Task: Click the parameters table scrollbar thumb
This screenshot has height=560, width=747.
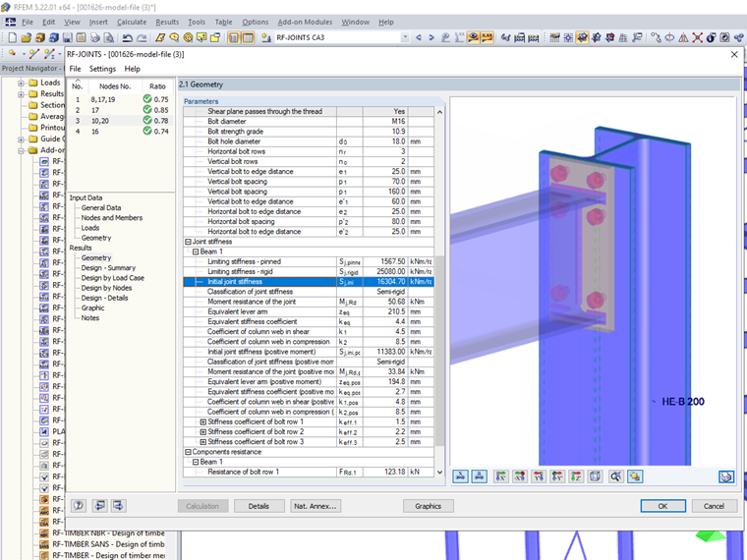Action: 439,350
